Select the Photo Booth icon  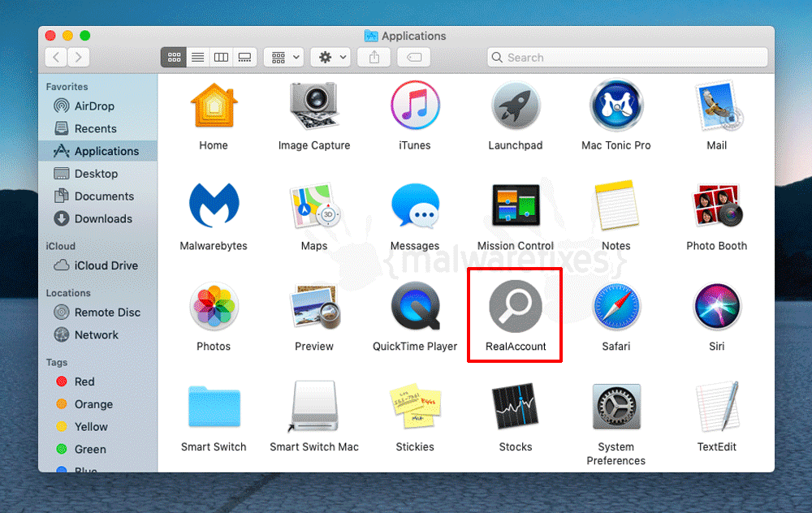coord(717,205)
